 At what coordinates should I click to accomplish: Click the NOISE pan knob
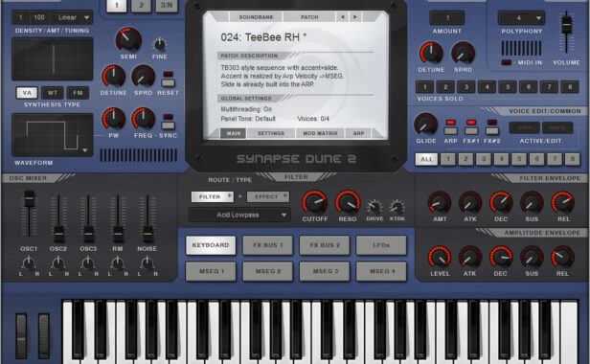[x=147, y=263]
